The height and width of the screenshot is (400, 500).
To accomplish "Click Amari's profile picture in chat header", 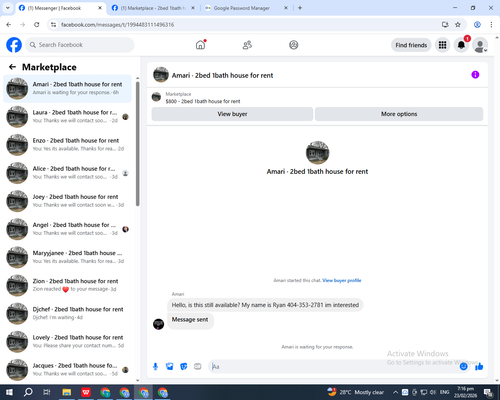I will click(x=161, y=75).
